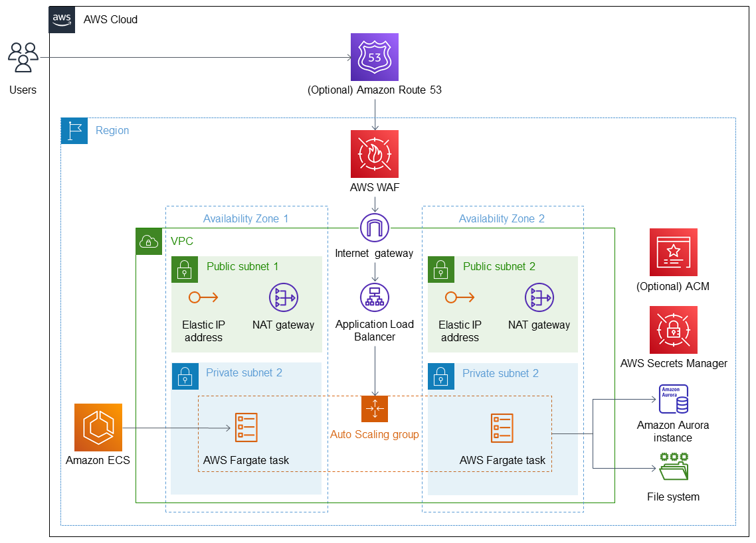This screenshot has width=756, height=543.
Task: Click the green File system icon
Action: (x=674, y=467)
